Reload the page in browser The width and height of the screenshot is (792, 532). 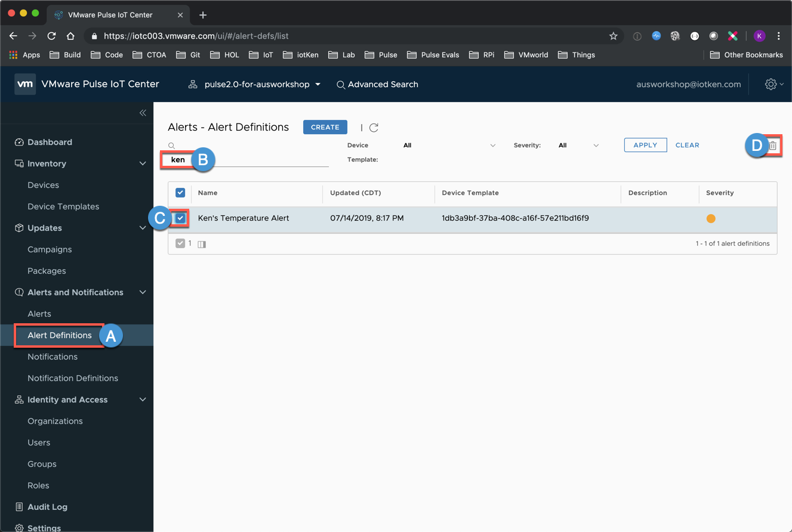point(51,36)
